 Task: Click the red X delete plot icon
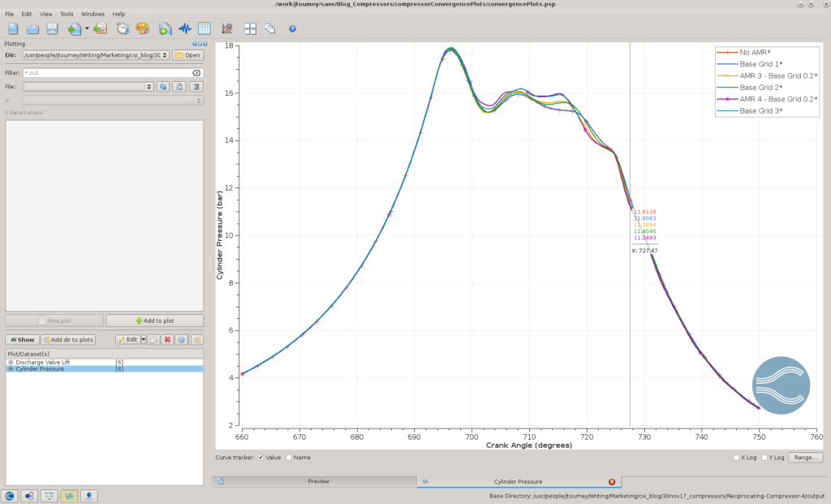coord(167,340)
